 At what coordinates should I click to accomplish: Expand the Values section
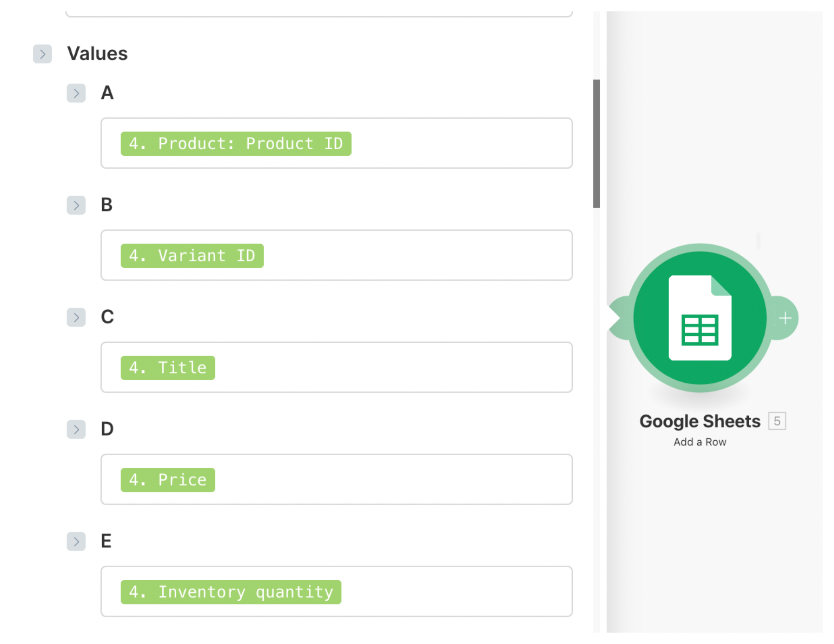[x=42, y=54]
